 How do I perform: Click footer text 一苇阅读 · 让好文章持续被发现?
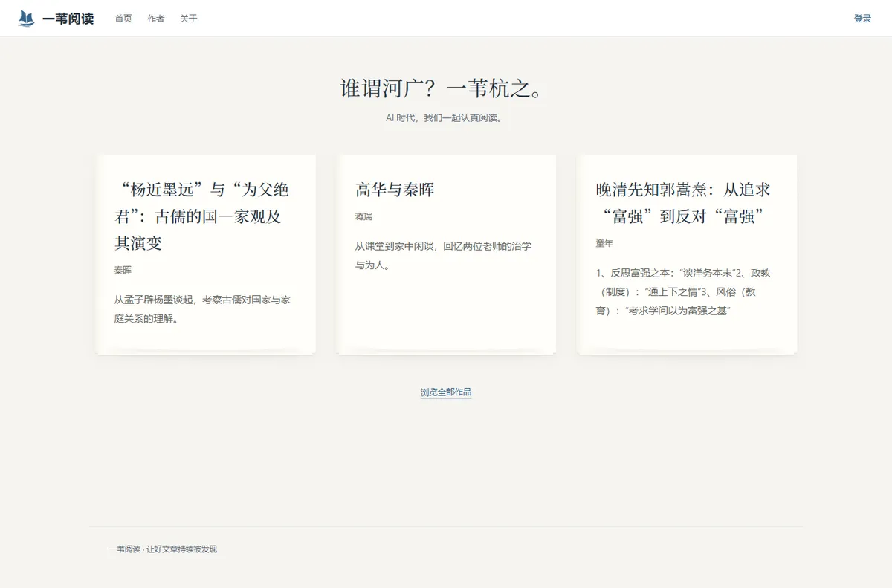coord(163,549)
